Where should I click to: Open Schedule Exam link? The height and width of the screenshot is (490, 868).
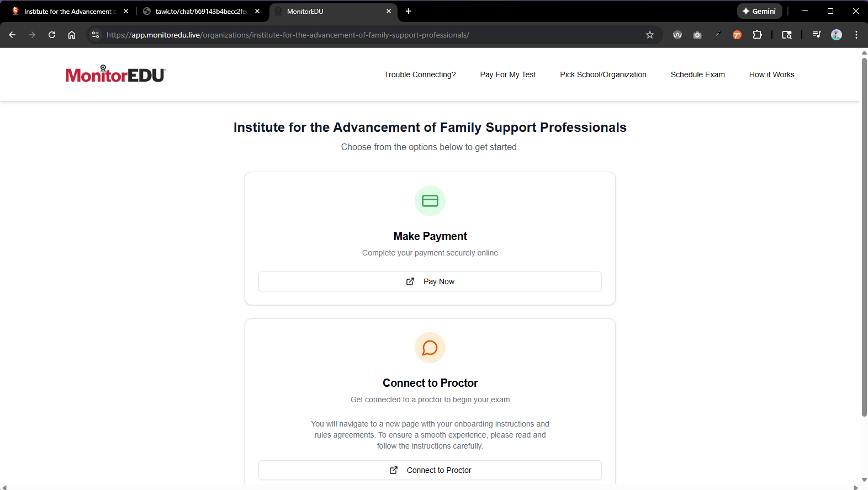point(698,74)
